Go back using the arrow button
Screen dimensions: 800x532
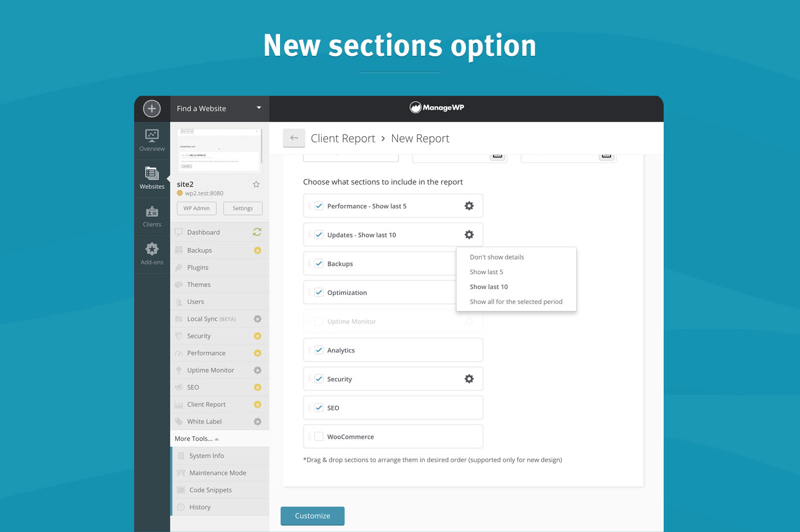[x=294, y=138]
